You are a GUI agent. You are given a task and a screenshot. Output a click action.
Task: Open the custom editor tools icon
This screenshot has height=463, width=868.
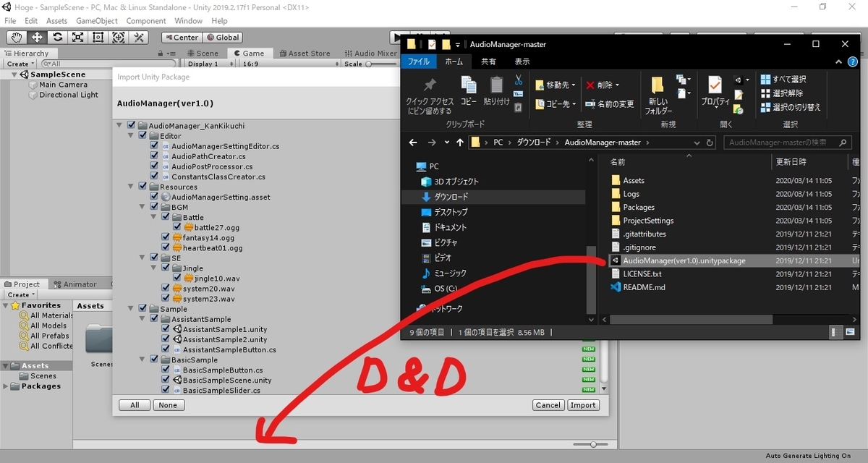click(x=138, y=37)
